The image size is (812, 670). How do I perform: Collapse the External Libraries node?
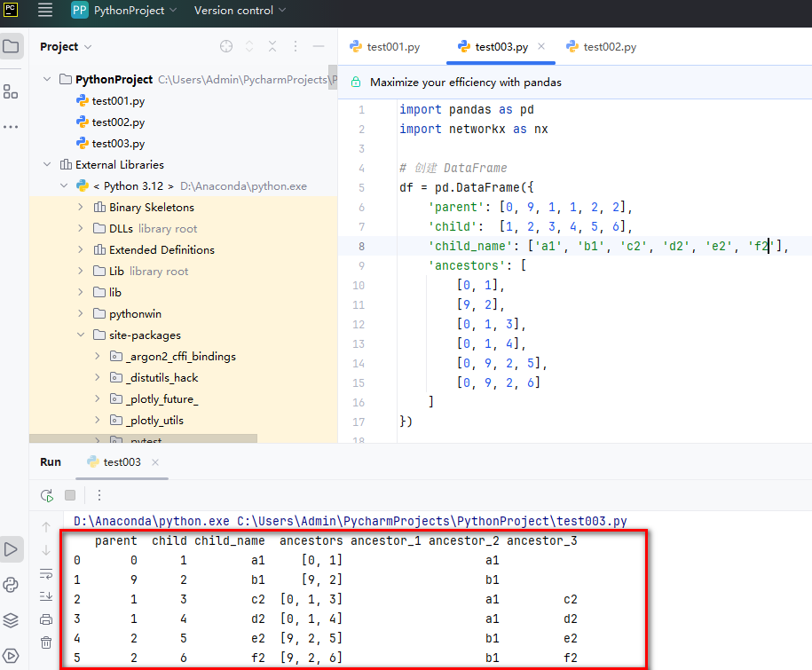coord(47,164)
